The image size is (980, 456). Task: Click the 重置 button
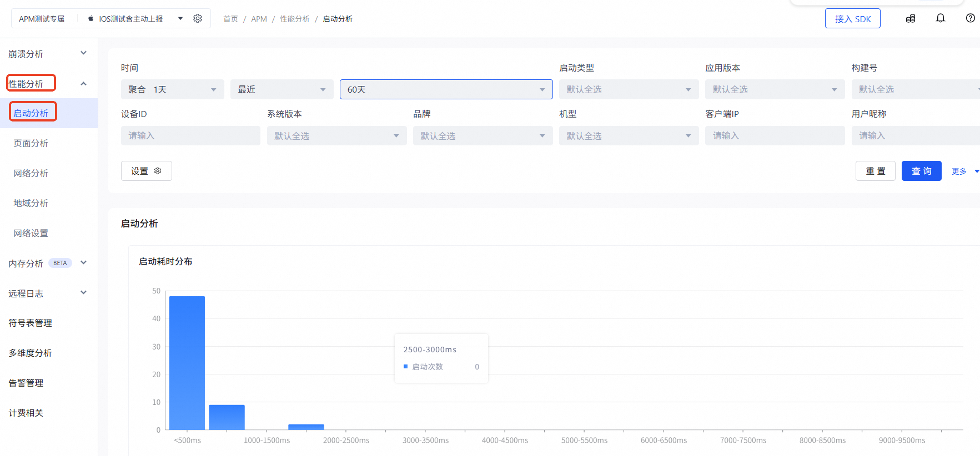click(x=875, y=171)
